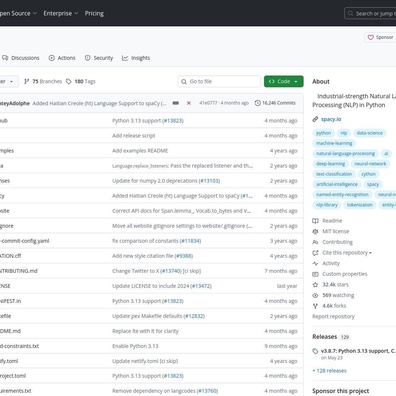Select the machine-learning topic tag
The width and height of the screenshot is (396, 396).
click(334, 143)
